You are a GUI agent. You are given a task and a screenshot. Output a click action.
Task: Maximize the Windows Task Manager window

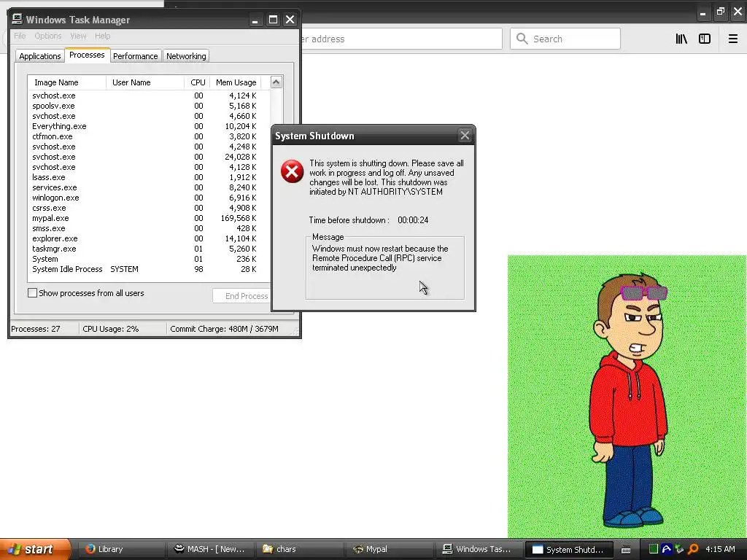(273, 20)
